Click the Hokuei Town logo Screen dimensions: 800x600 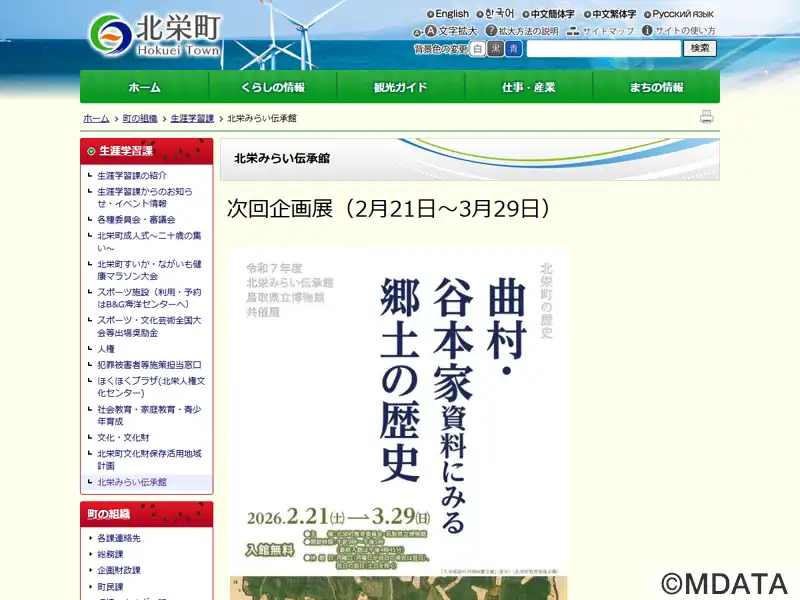tap(155, 35)
